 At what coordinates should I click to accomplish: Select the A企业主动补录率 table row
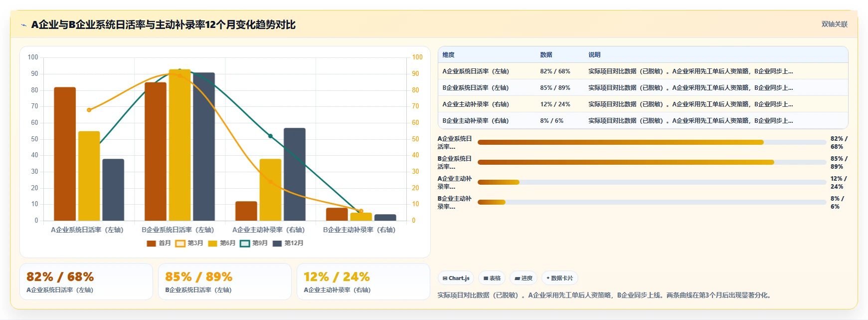(x=643, y=104)
